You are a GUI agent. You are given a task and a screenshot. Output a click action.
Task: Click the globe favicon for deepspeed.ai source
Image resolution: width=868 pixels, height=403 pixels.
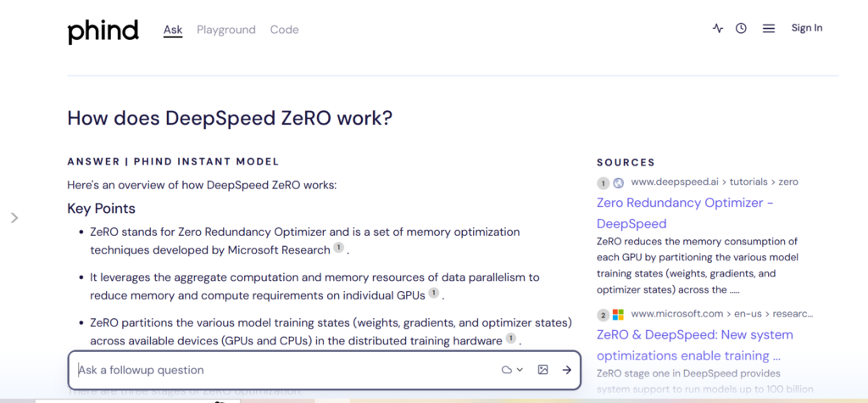618,182
